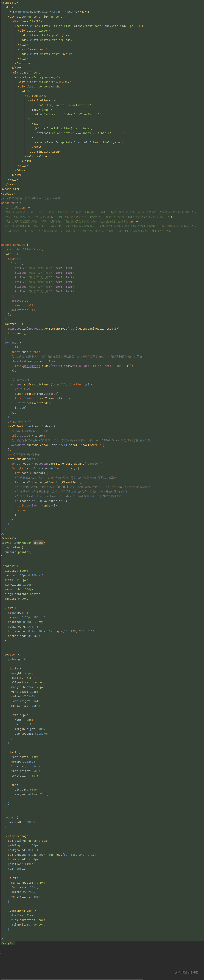Image resolution: width=204 pixels, height=980 pixels.
Task: Click the 'this.active = Number(i)' line
Action: [x=38, y=506]
